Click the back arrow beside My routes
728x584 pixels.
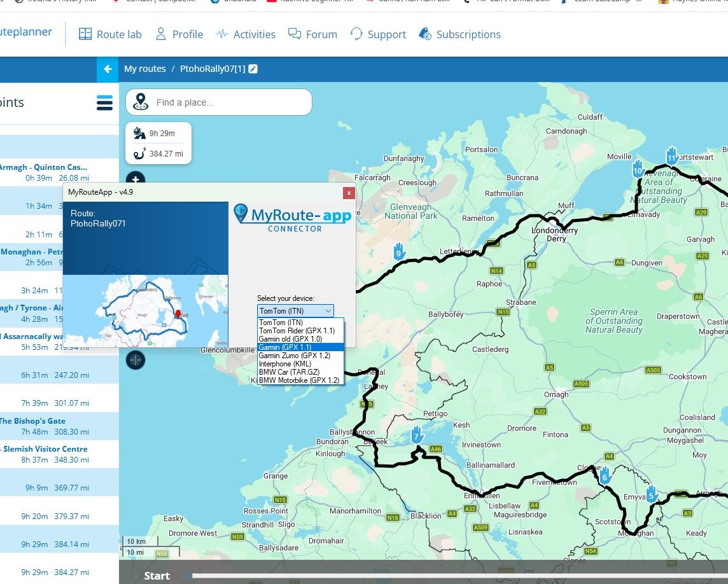(108, 69)
